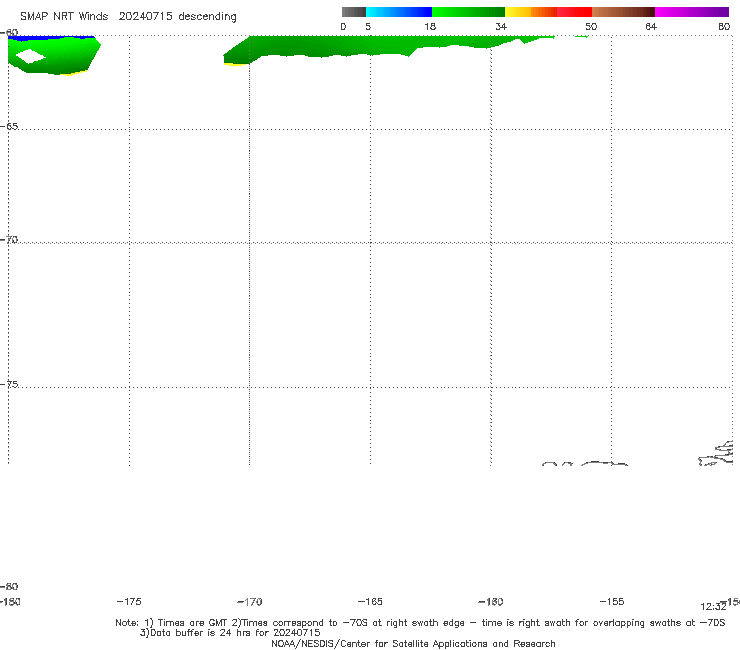The height and width of the screenshot is (650, 740).
Task: Click the "18" label under the color bar
Action: (x=430, y=26)
